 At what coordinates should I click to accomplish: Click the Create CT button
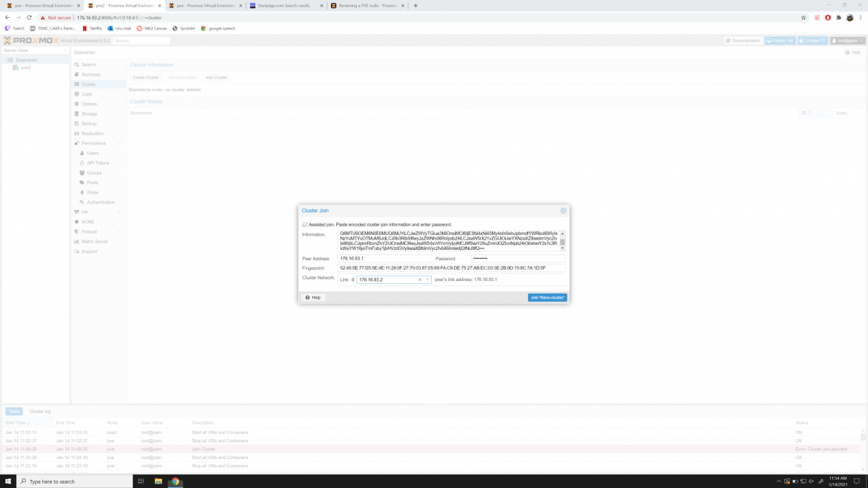pos(812,40)
